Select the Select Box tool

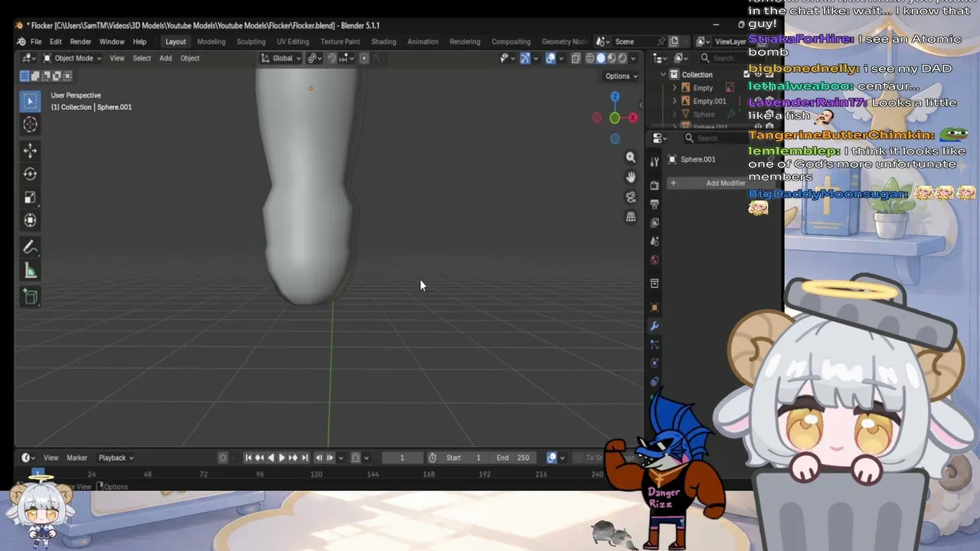(x=30, y=101)
